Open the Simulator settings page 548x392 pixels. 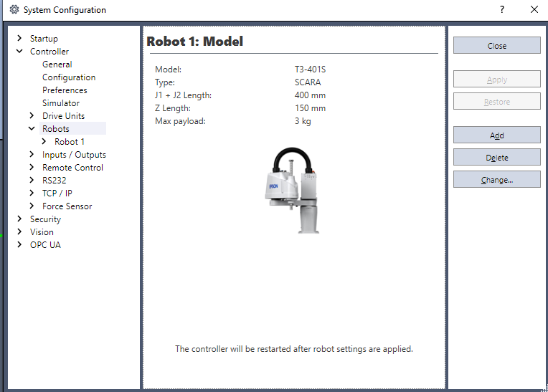(61, 103)
